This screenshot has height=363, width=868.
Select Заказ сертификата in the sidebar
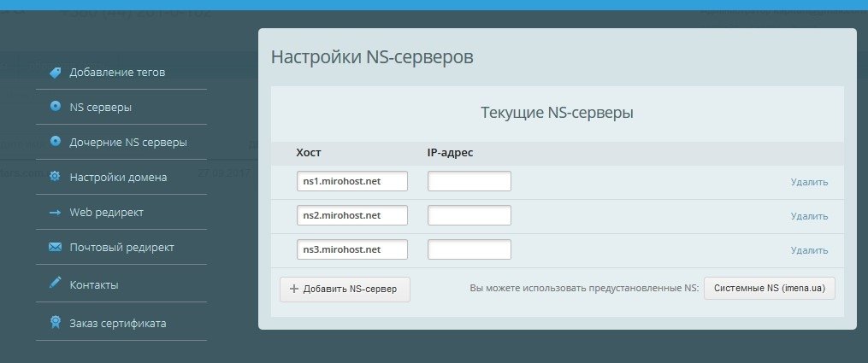point(118,323)
